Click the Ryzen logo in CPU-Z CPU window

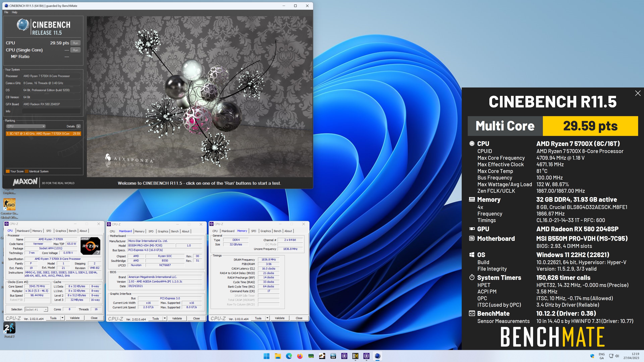point(90,246)
